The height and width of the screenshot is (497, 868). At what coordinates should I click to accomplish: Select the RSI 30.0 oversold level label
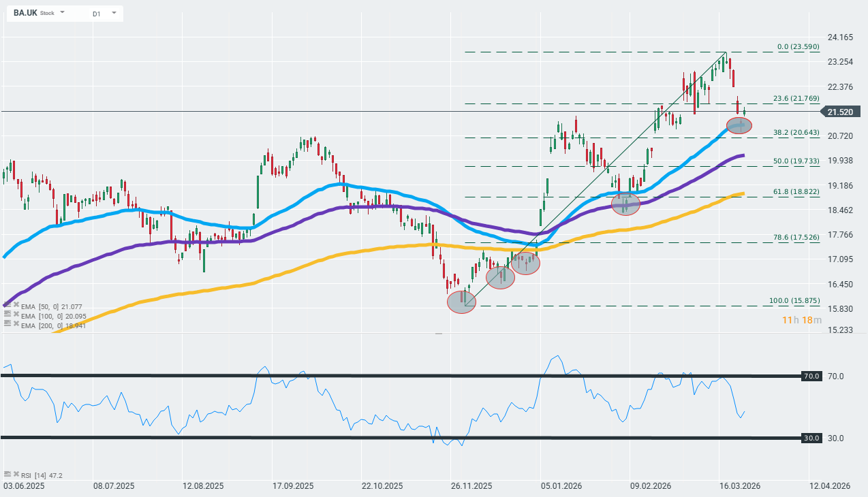(x=811, y=438)
